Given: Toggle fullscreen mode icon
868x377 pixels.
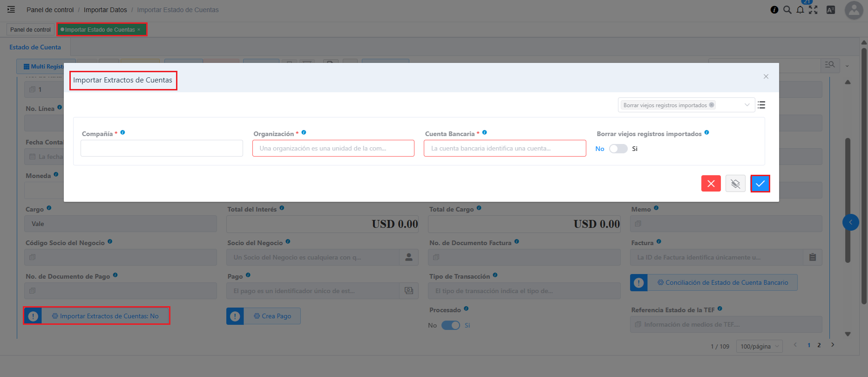Looking at the screenshot, I should tap(813, 10).
